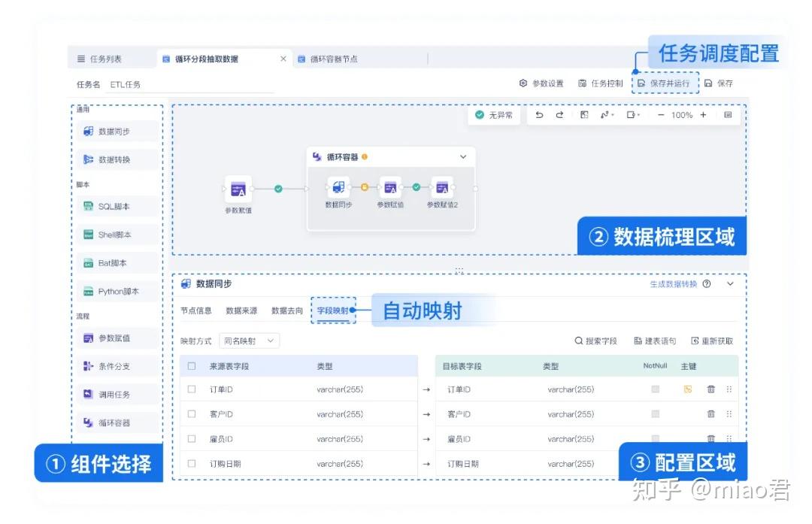
Task: Click the 保存并运行 button
Action: (x=665, y=83)
